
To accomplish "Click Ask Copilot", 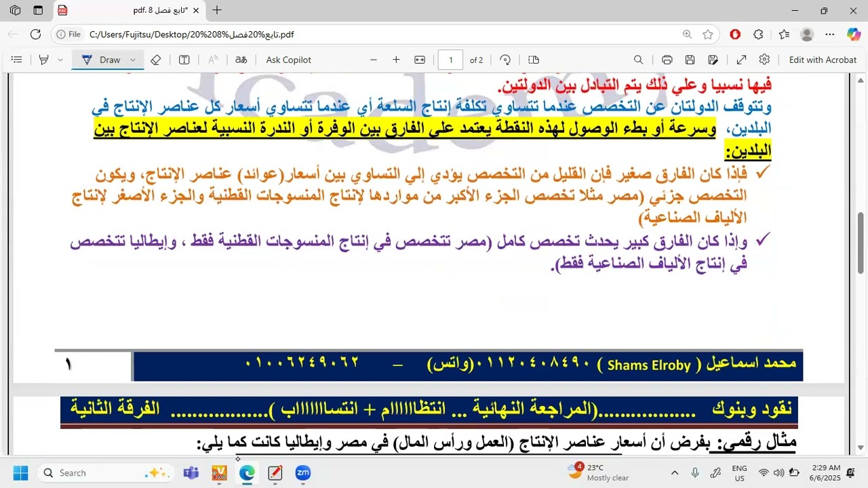I will (289, 60).
